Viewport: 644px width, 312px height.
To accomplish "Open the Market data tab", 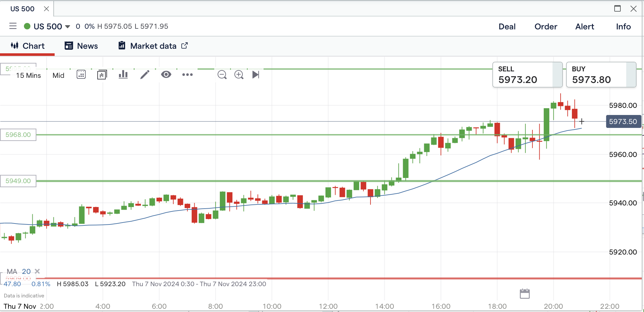I will click(153, 46).
